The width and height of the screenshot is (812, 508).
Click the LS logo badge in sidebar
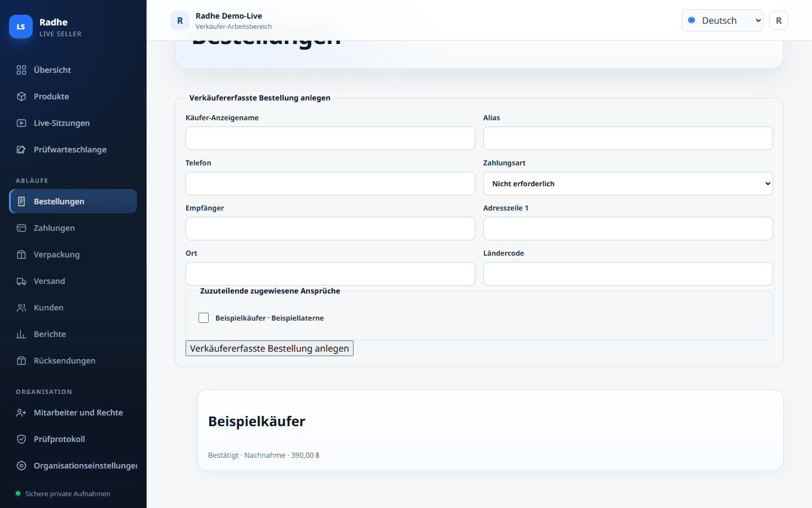click(x=21, y=27)
